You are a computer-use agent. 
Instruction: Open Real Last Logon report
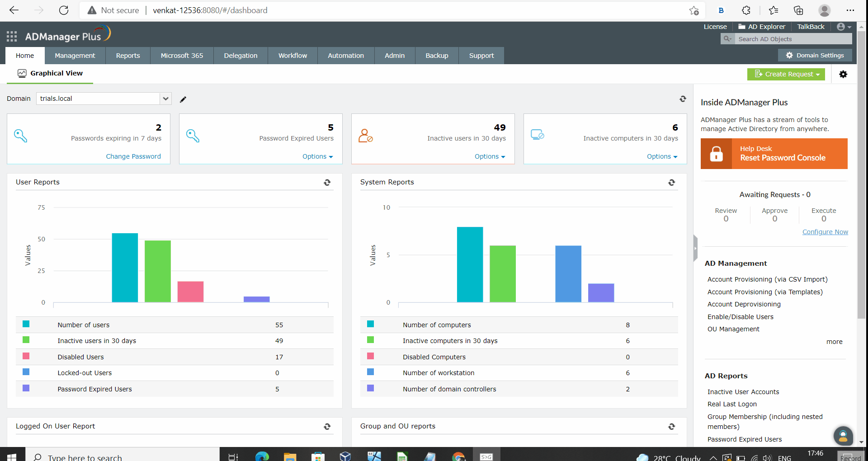pos(732,404)
